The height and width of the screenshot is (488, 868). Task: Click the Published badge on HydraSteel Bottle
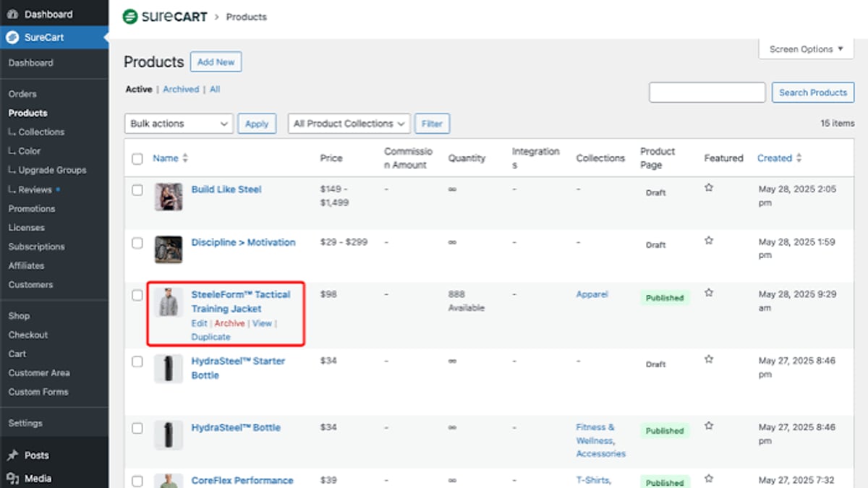pos(665,431)
